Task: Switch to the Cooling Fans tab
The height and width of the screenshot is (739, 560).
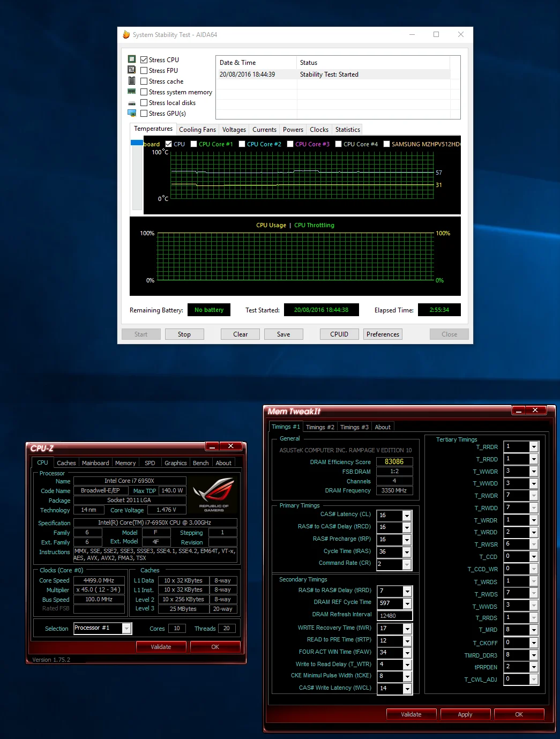Action: [x=197, y=130]
